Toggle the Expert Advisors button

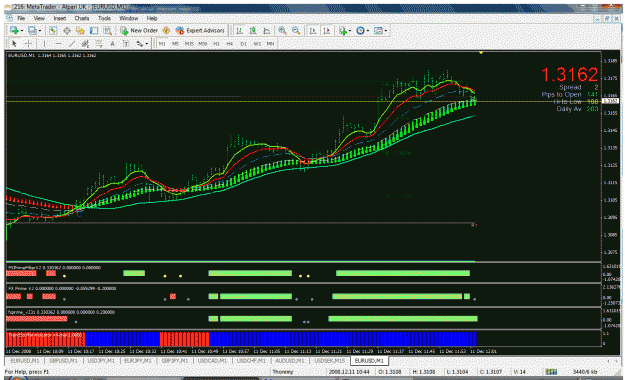click(200, 30)
